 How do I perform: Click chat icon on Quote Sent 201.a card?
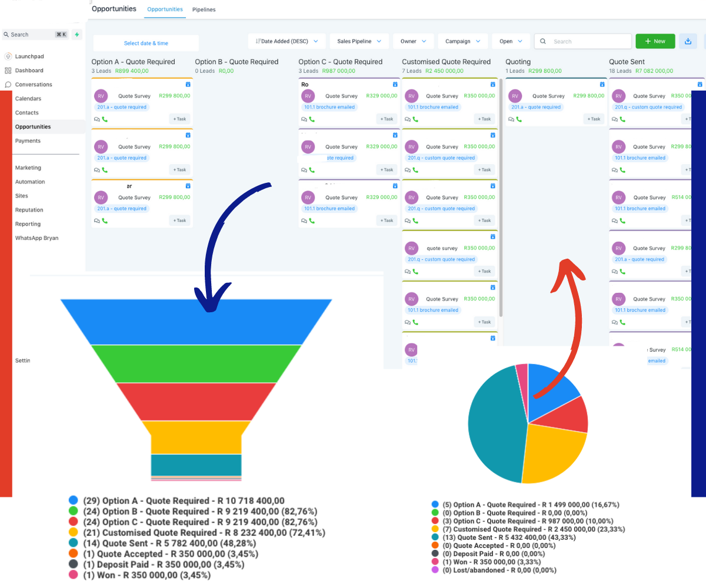pos(615,271)
